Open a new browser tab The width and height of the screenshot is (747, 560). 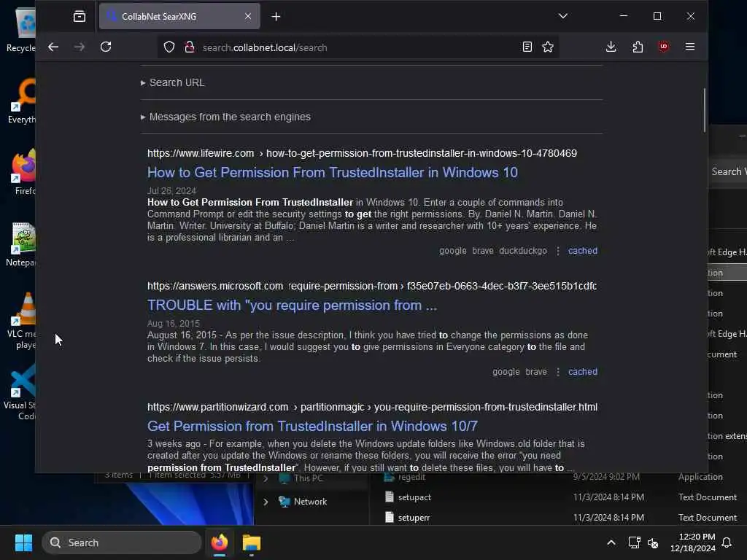(276, 17)
